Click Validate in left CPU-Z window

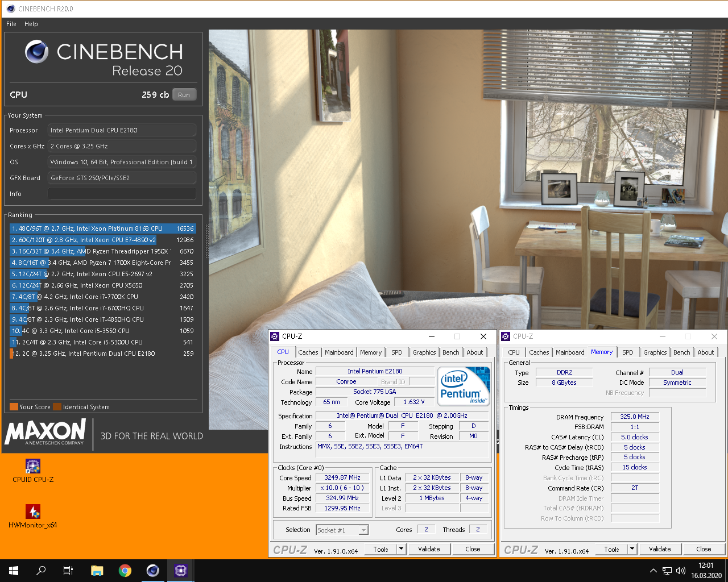click(x=429, y=549)
